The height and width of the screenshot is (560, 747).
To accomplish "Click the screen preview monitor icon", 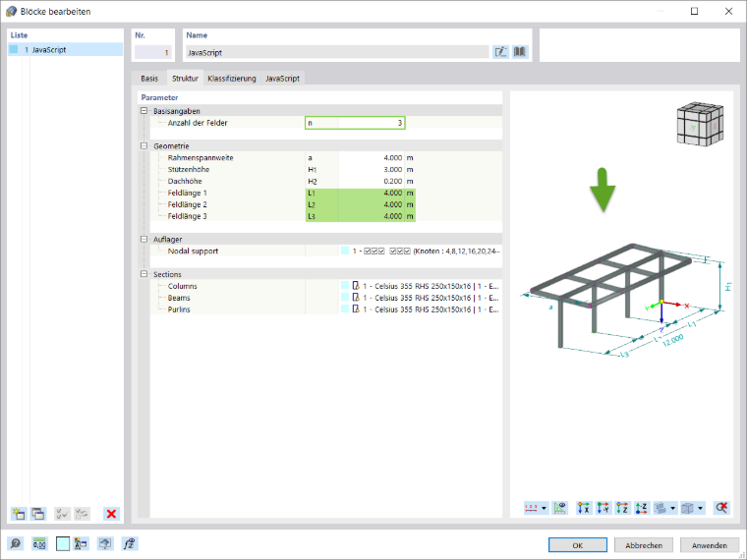I will pyautogui.click(x=105, y=543).
